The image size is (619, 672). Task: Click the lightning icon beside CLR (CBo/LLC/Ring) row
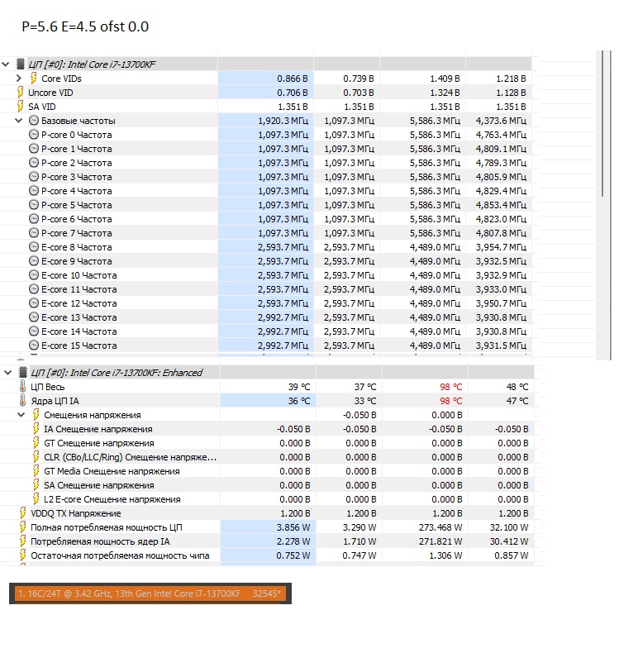tap(36, 457)
